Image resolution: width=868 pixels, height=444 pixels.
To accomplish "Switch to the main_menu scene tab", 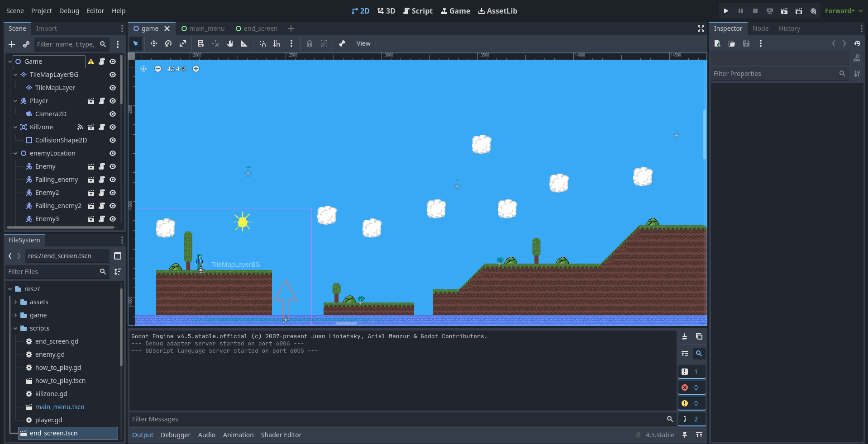I will click(203, 28).
